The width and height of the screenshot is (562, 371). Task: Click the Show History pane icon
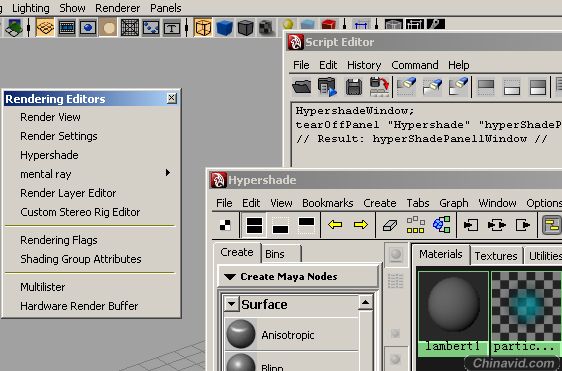tap(486, 87)
